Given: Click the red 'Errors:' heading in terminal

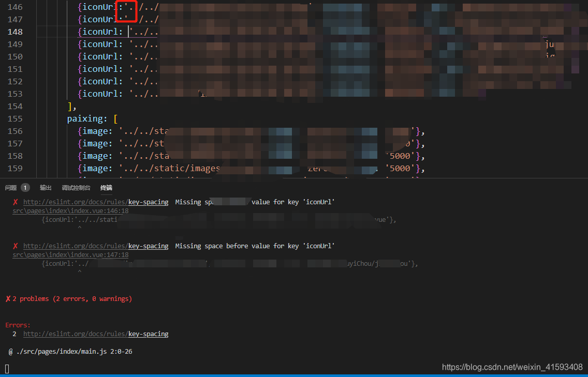Looking at the screenshot, I should (18, 325).
